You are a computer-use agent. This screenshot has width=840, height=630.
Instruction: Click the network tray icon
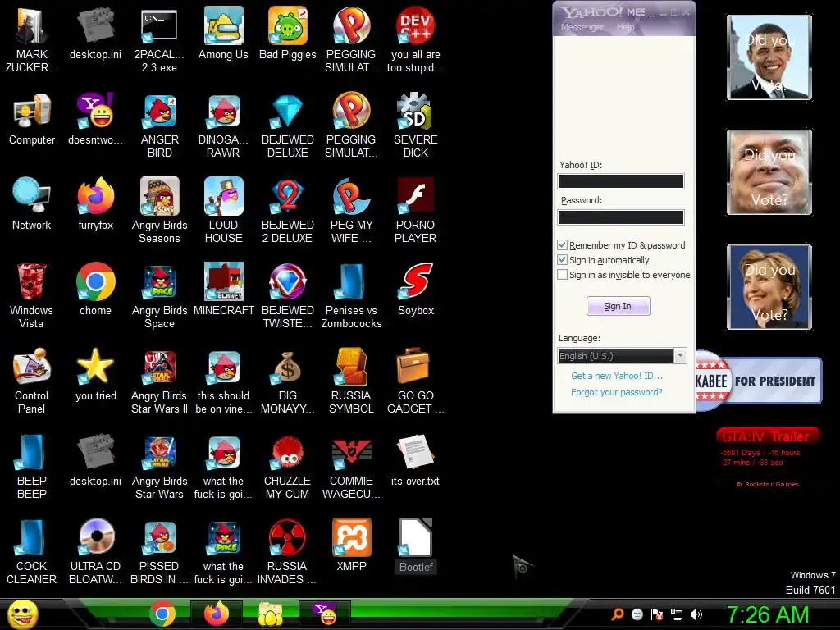pos(677,614)
